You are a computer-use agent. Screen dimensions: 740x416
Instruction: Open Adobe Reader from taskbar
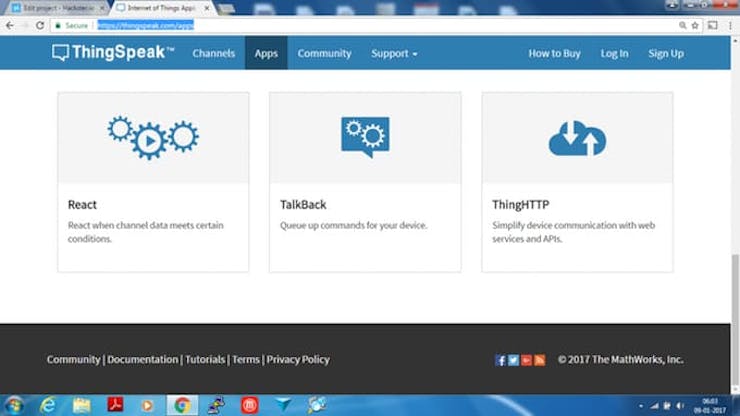click(x=115, y=405)
